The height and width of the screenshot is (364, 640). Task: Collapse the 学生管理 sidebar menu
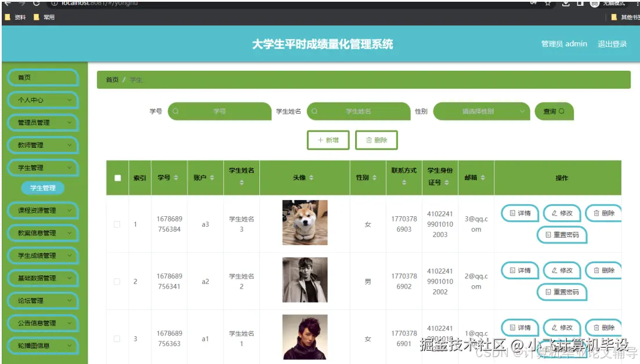(43, 168)
